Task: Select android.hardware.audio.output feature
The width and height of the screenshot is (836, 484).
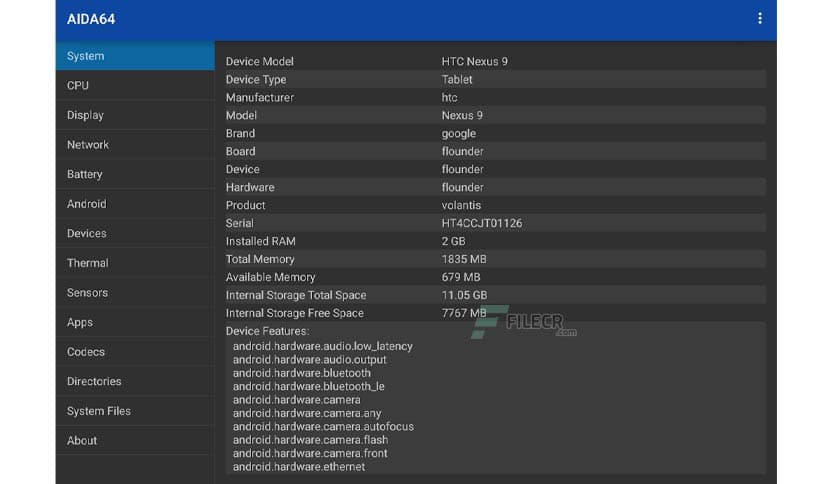Action: [310, 359]
